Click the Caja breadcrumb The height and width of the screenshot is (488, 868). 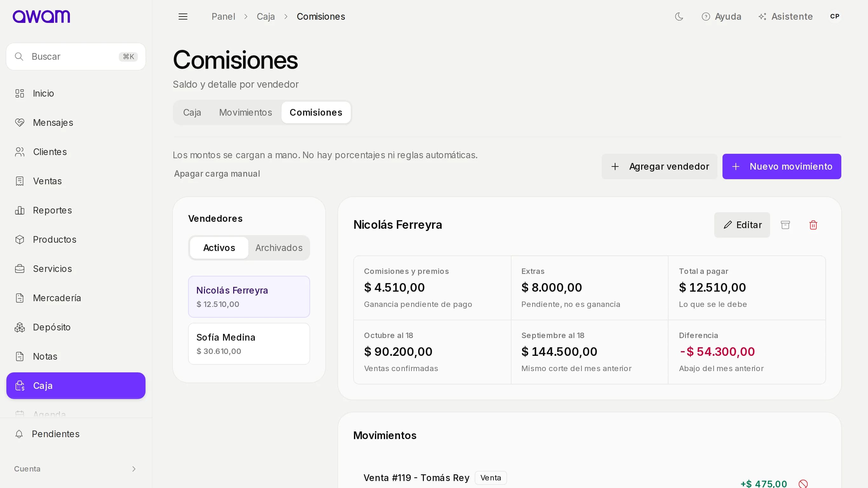coord(266,17)
